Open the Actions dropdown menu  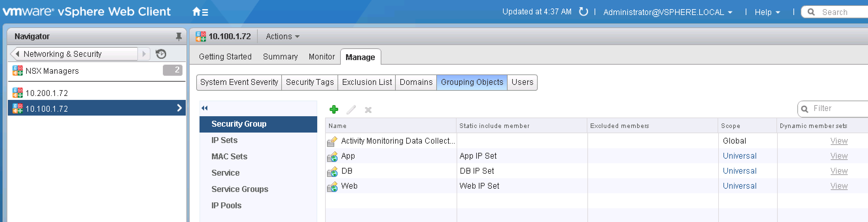(282, 36)
